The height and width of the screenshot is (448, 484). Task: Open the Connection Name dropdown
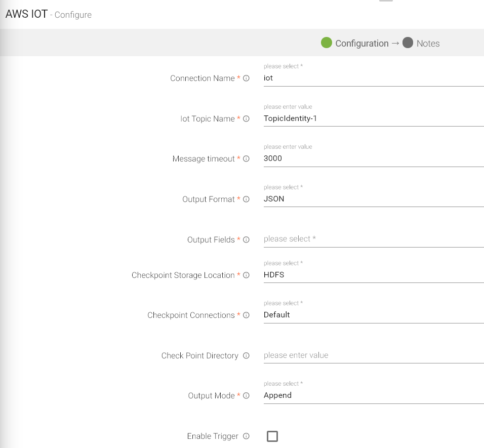(373, 78)
